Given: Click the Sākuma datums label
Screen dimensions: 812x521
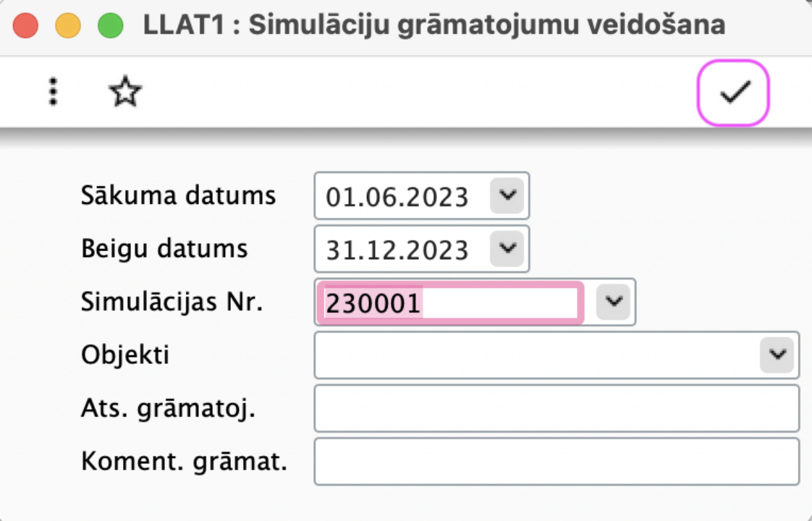Looking at the screenshot, I should point(178,196).
